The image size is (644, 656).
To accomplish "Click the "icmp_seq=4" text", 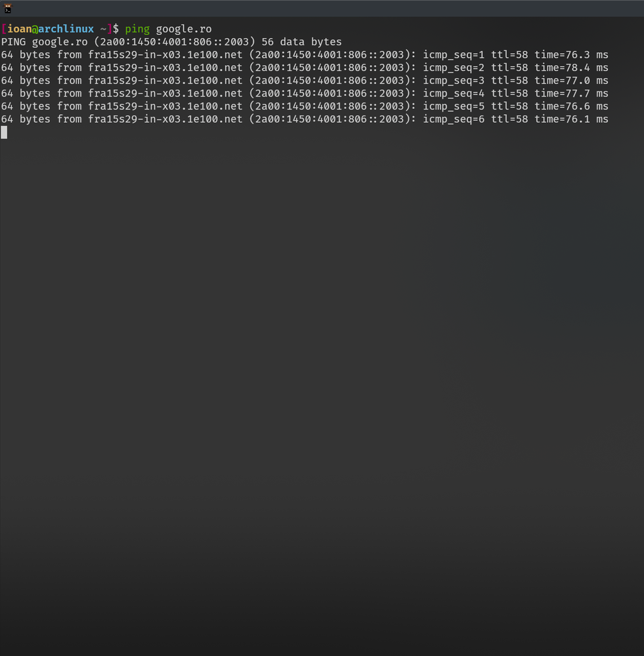I will pyautogui.click(x=453, y=93).
